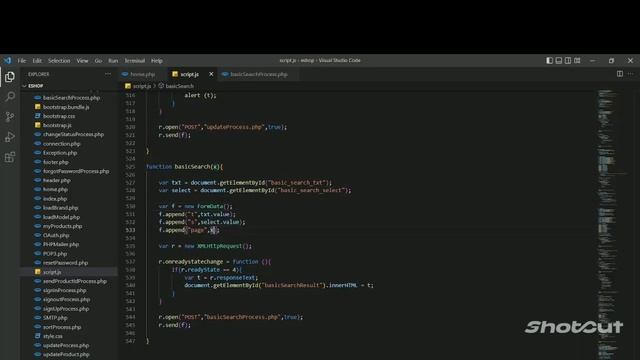The width and height of the screenshot is (640, 360).
Task: Open the Edit menu
Action: coord(37,60)
